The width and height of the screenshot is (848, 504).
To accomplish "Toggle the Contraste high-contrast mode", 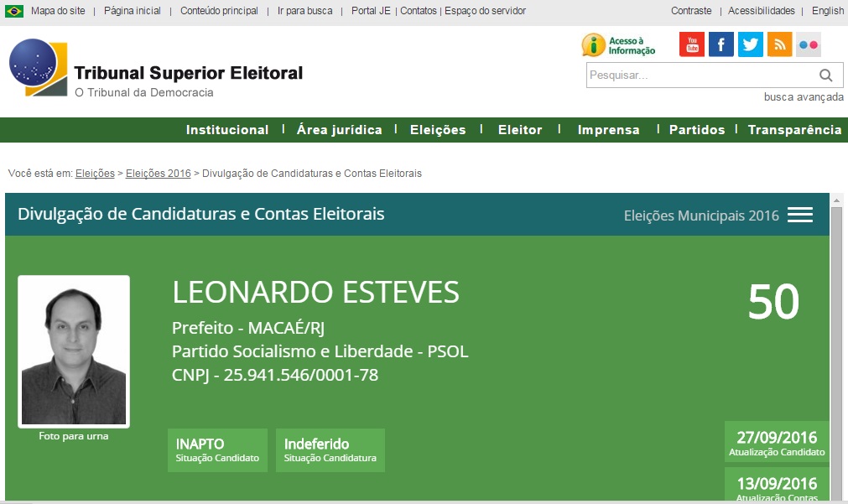I will pos(691,11).
